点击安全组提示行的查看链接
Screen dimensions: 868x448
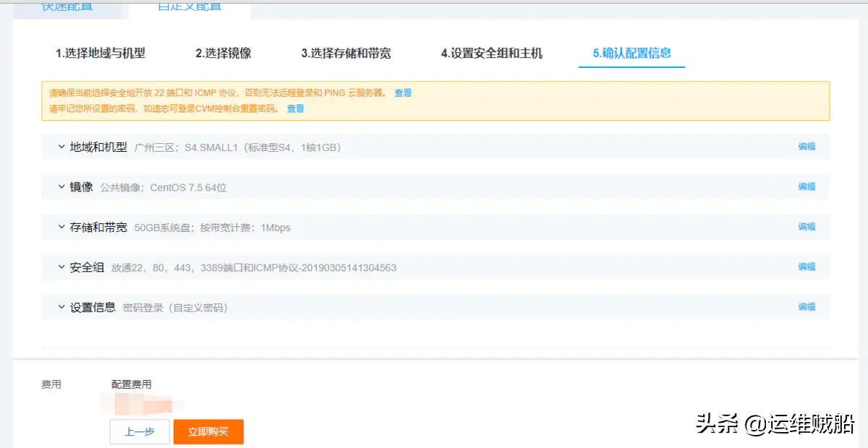click(403, 92)
